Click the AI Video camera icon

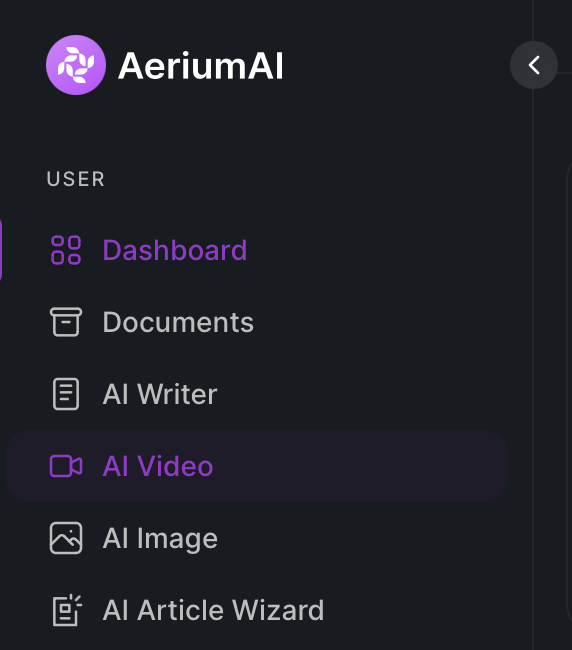point(65,466)
